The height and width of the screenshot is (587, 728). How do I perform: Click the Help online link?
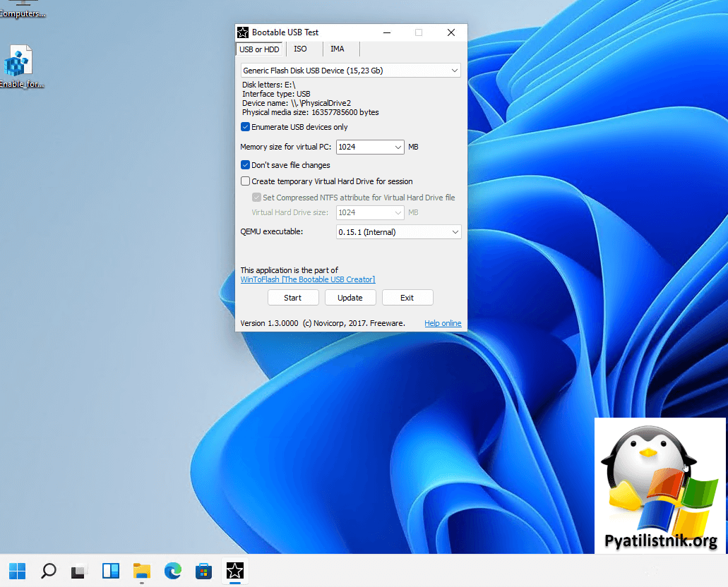pos(443,323)
